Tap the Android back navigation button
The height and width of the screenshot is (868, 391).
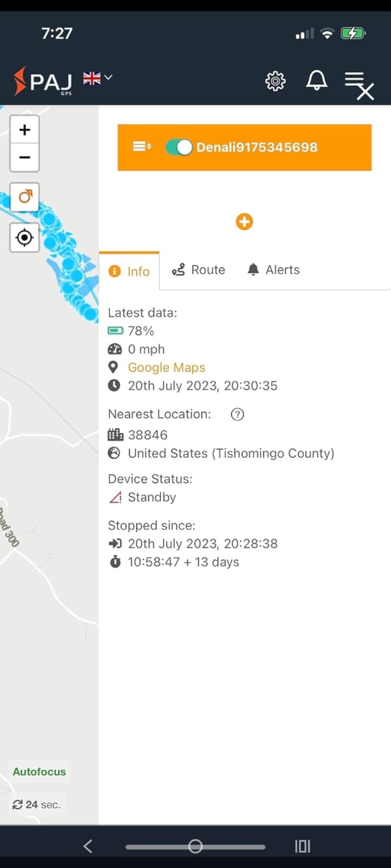(88, 846)
